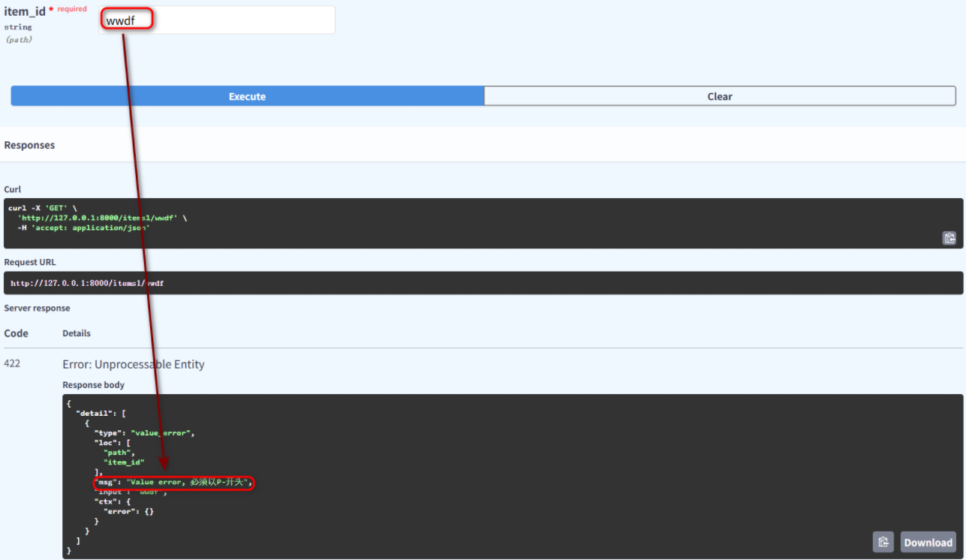Click the Server response label

[37, 308]
